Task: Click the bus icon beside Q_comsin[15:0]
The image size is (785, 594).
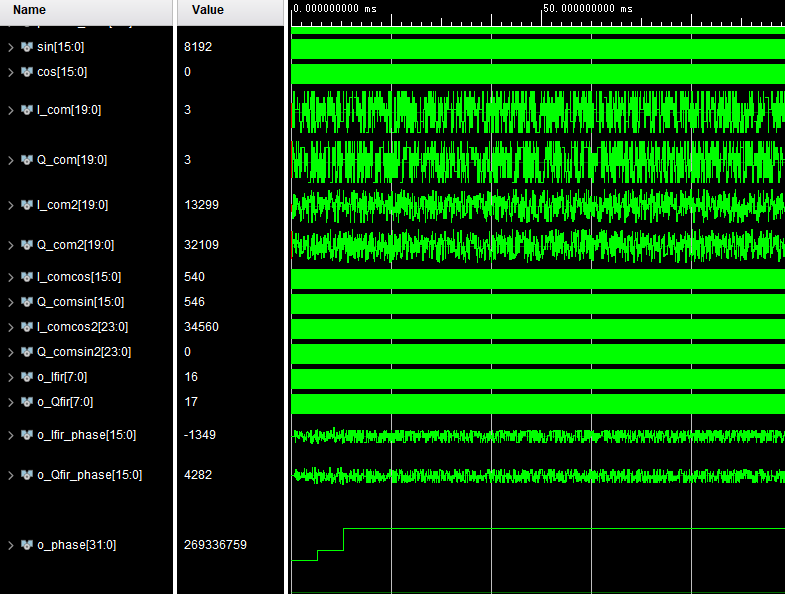Action: pyautogui.click(x=27, y=302)
